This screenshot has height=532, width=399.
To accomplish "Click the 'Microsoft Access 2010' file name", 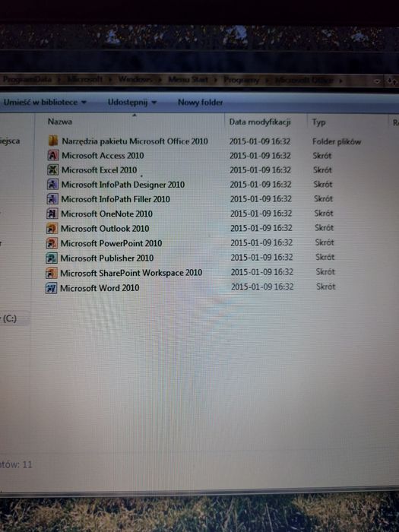I will (103, 156).
